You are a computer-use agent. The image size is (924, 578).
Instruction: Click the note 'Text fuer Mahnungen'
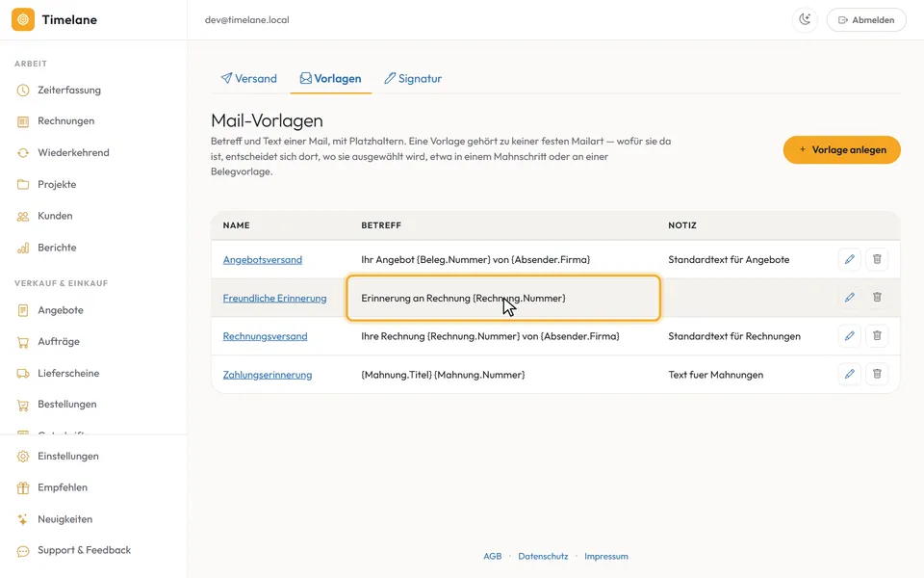pyautogui.click(x=715, y=375)
